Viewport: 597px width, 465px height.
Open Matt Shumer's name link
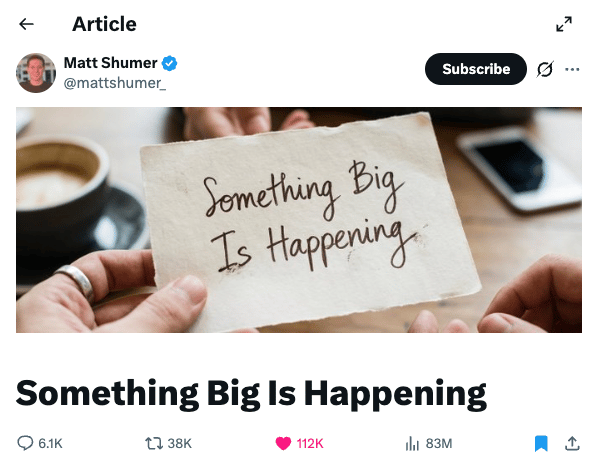pos(110,63)
